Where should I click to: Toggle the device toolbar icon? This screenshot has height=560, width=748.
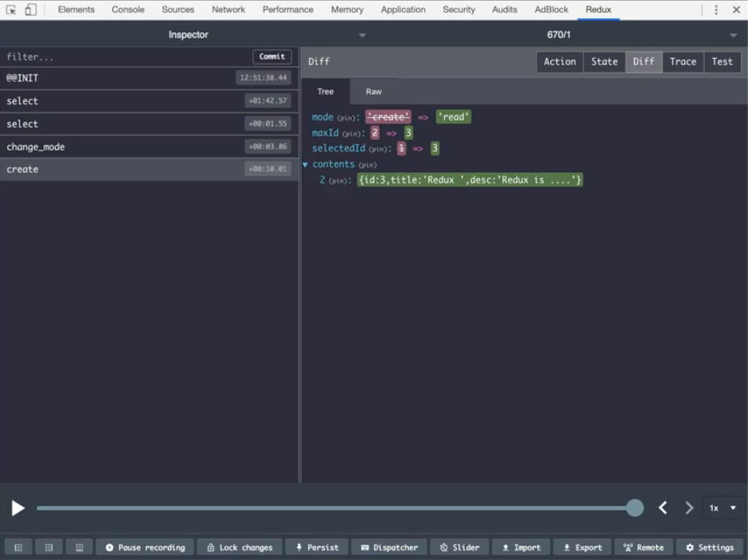tap(31, 9)
